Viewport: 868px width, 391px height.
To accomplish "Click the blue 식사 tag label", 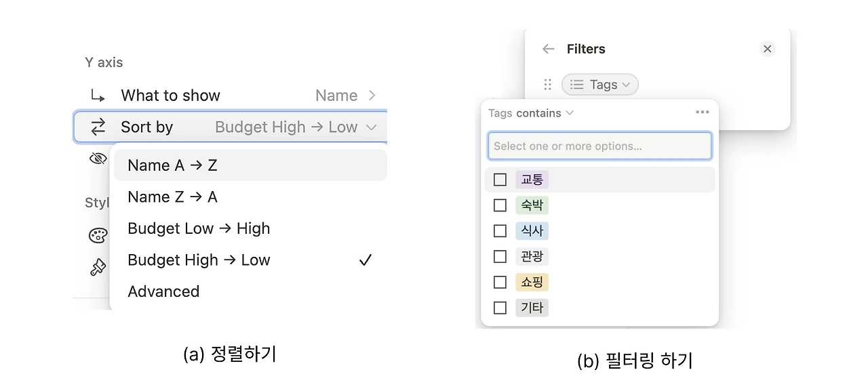I will point(532,231).
